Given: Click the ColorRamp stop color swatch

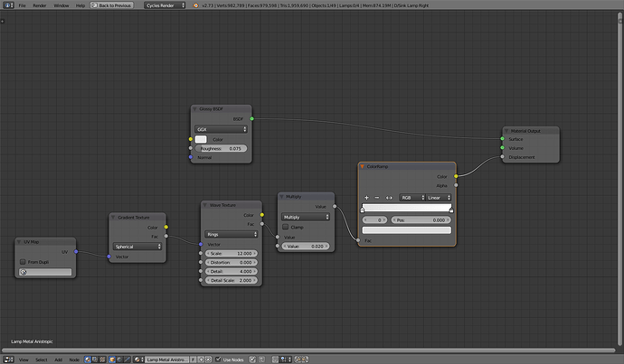Looking at the screenshot, I should [x=407, y=230].
